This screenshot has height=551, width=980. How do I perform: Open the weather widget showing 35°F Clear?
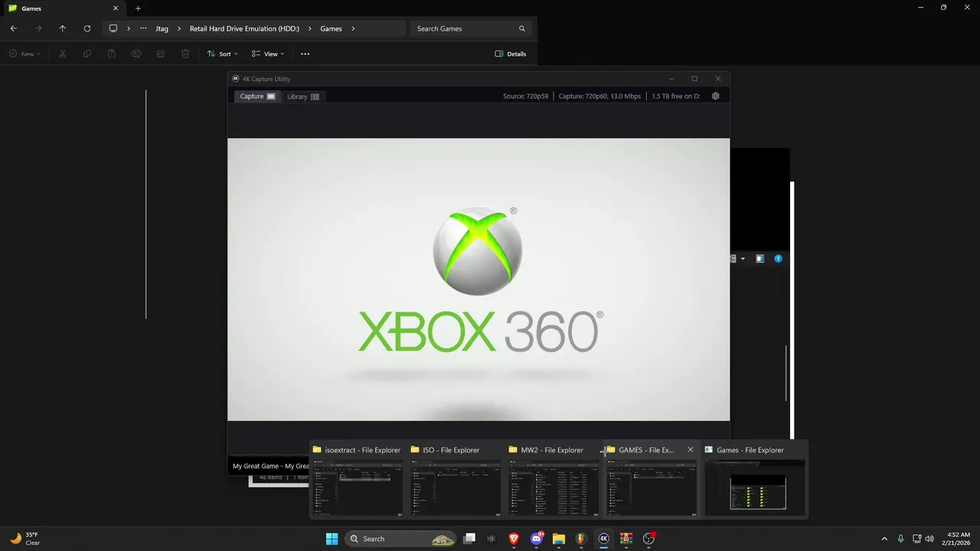tap(24, 539)
